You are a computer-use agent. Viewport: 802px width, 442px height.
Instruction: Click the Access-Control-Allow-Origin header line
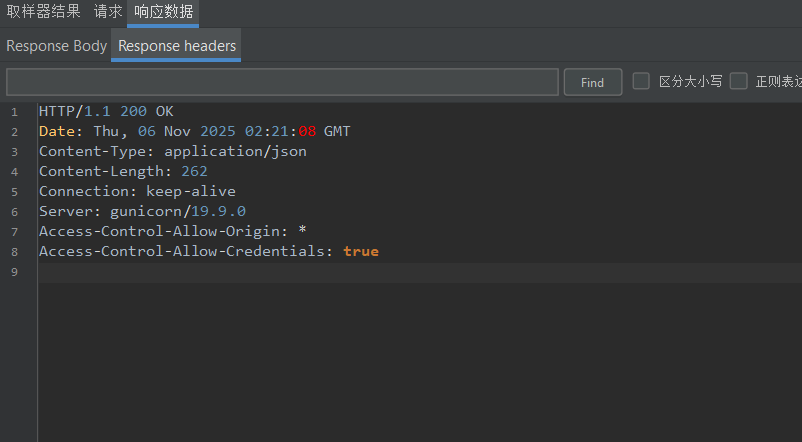tap(172, 231)
